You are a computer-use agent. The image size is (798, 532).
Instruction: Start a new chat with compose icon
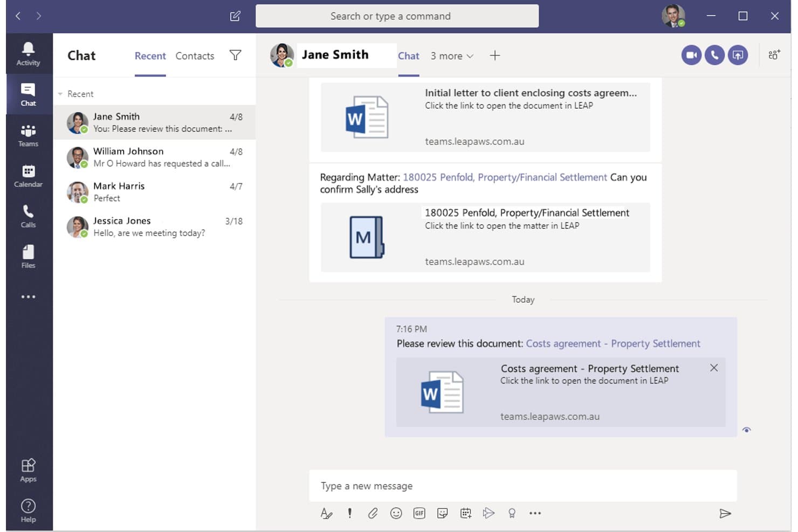tap(235, 16)
